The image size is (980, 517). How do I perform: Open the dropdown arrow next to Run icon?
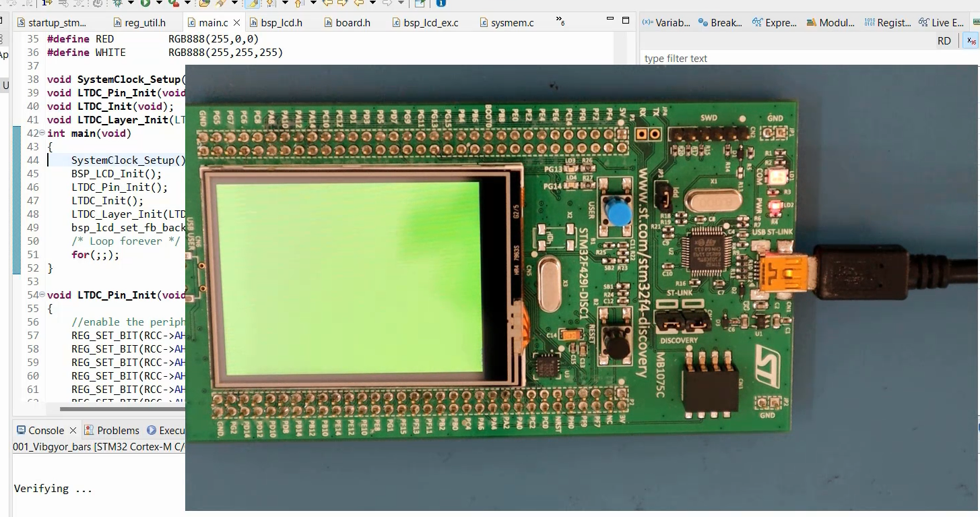(x=159, y=3)
